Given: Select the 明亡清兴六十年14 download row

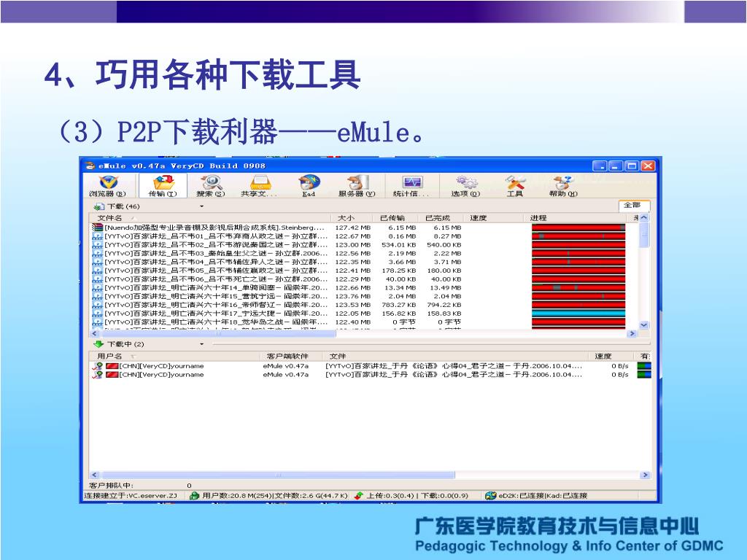Looking at the screenshot, I should click(358, 287).
